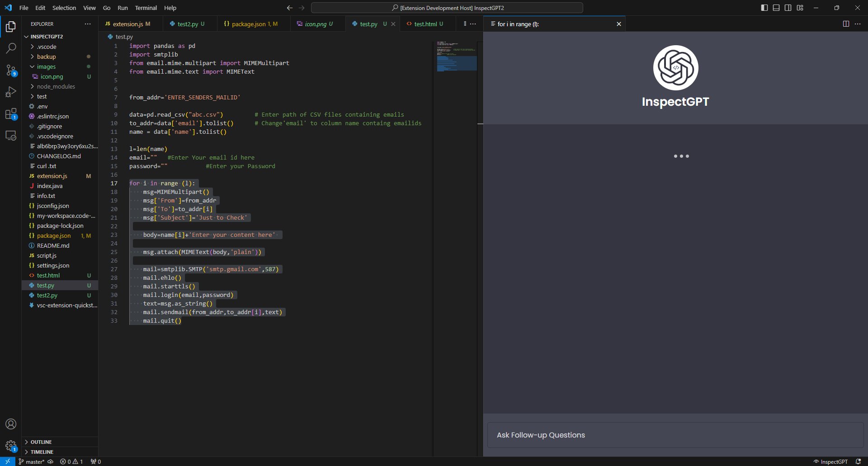Open the Extensions view
Viewport: 868px width, 466px height.
coord(11,114)
